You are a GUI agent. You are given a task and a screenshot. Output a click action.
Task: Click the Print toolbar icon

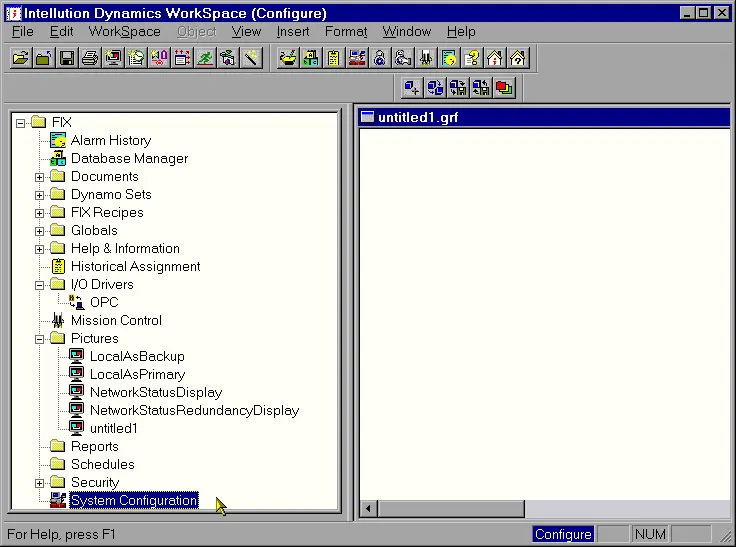click(90, 58)
